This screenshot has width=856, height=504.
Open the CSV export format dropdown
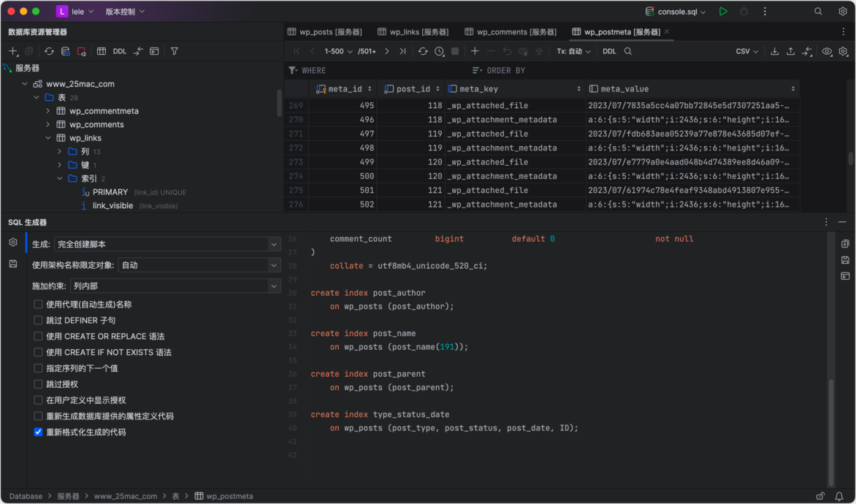747,51
